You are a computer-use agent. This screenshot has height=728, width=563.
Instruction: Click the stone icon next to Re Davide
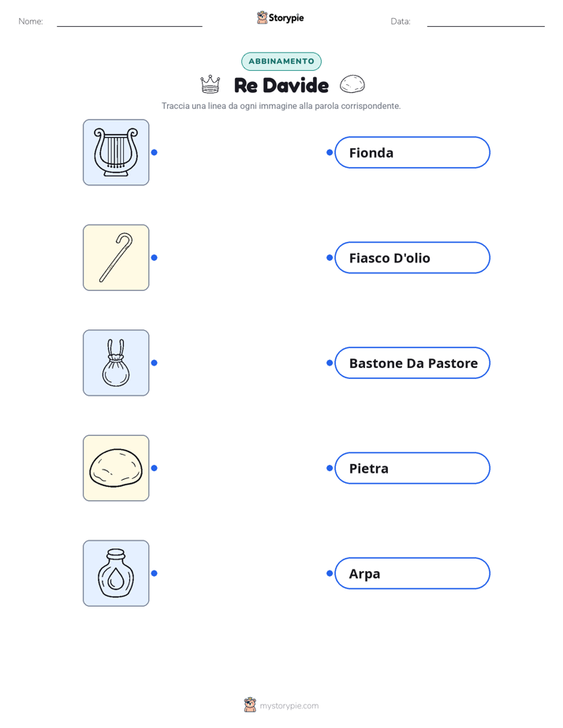point(352,84)
